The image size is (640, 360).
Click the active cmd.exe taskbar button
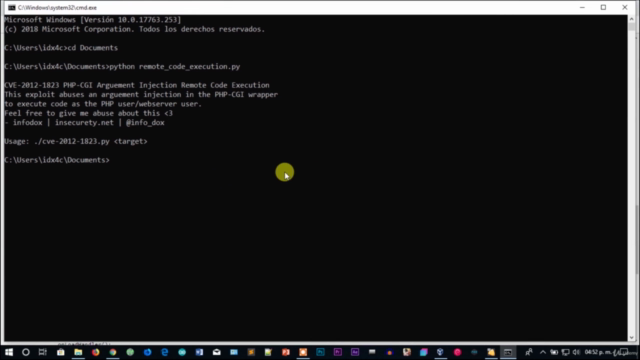click(x=508, y=352)
